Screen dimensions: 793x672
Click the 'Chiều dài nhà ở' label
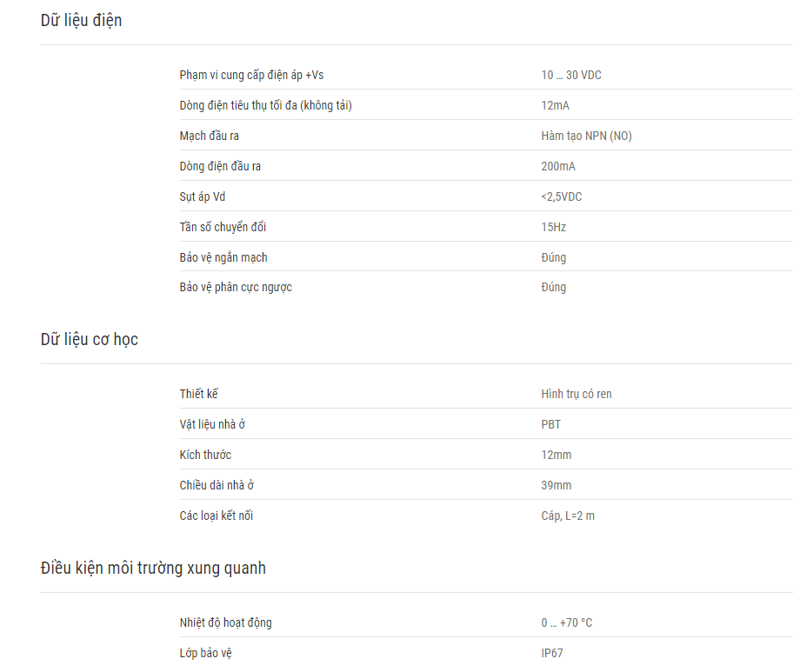click(x=217, y=485)
